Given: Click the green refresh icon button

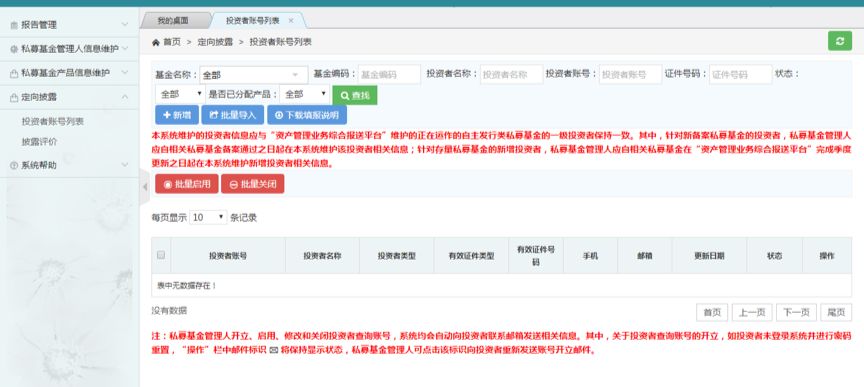Looking at the screenshot, I should point(840,41).
